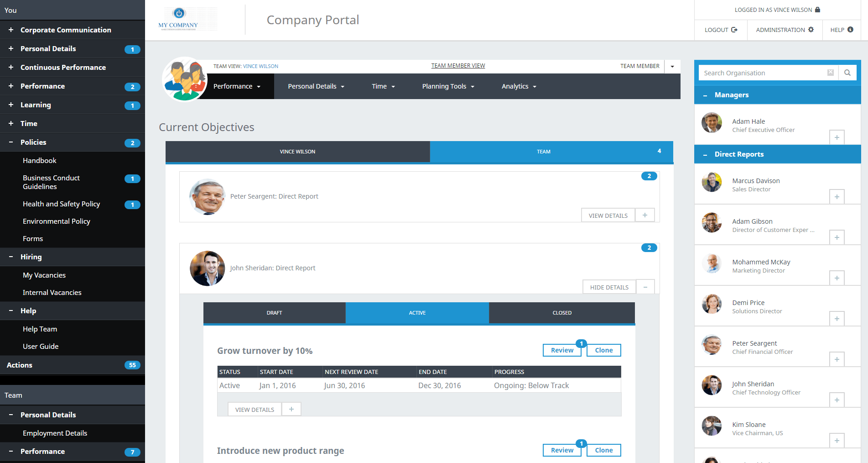This screenshot has height=463, width=868.
Task: Click the team group avatar in the navigation
Action: coord(184,79)
